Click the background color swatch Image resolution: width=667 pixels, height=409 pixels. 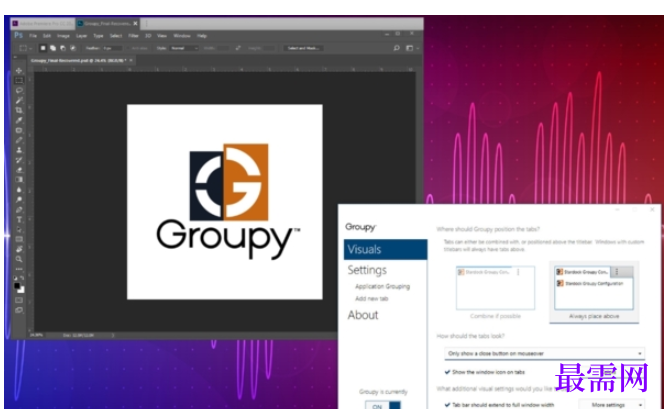(21, 290)
